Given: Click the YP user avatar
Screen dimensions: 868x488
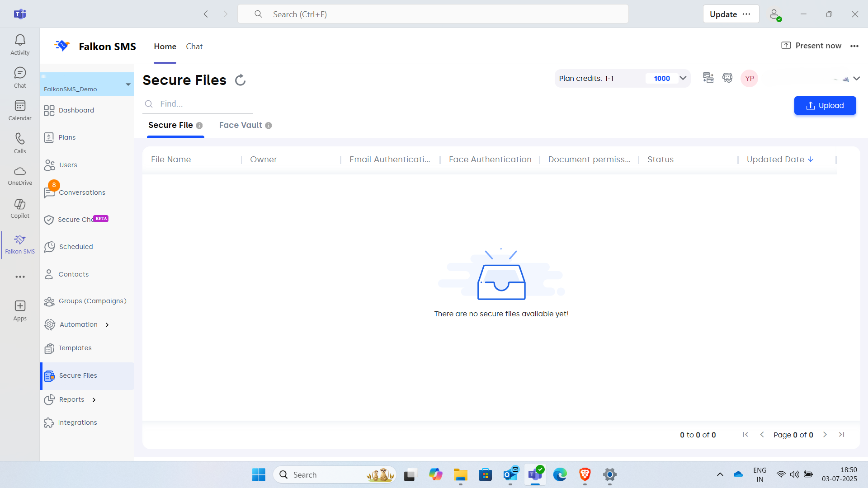Looking at the screenshot, I should click(749, 78).
